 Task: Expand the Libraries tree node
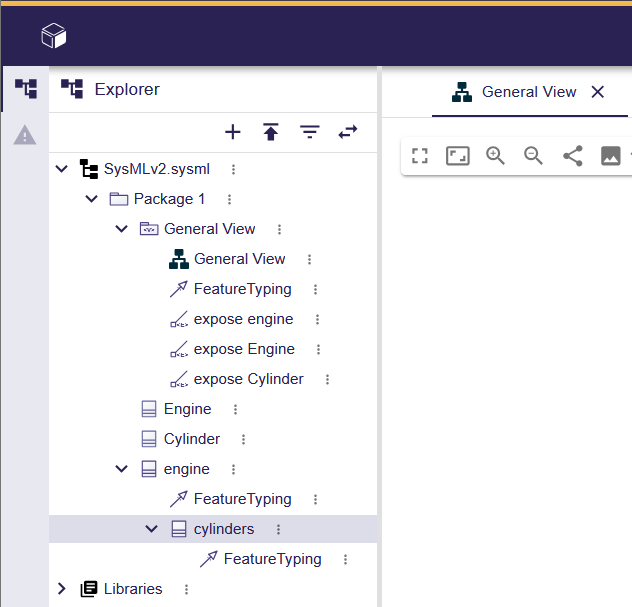[x=62, y=589]
